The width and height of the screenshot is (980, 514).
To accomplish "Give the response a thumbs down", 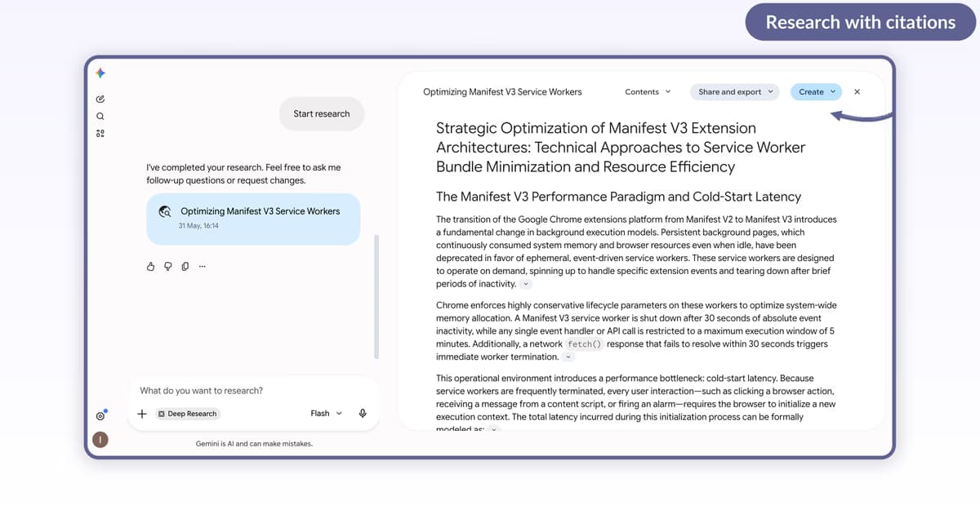I will (167, 266).
